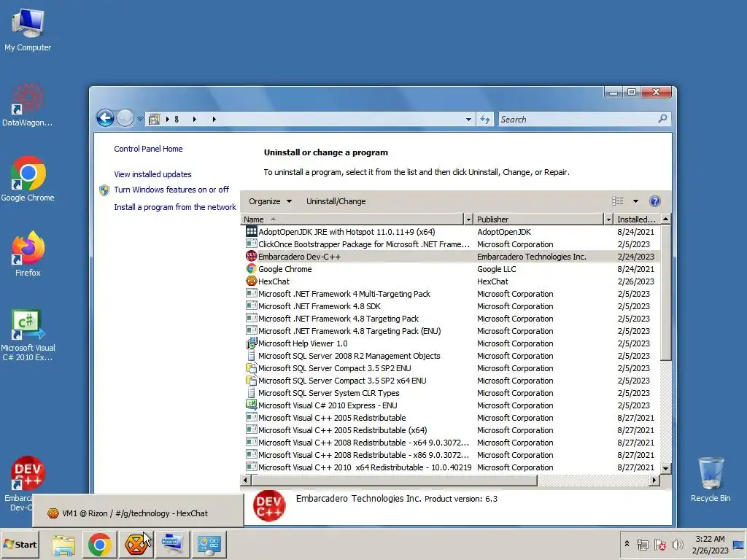Viewport: 747px width, 560px height.
Task: Click the search magnifier icon
Action: pos(662,119)
